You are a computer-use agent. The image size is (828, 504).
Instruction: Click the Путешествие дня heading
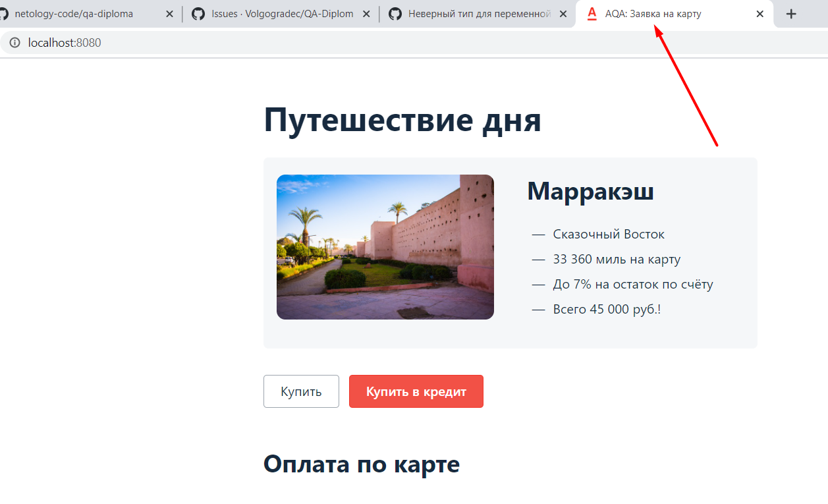tap(402, 121)
